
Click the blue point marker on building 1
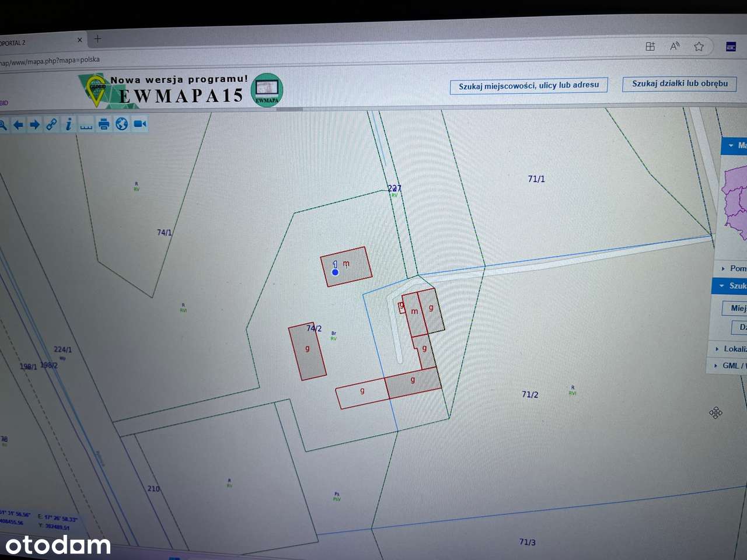pos(335,272)
